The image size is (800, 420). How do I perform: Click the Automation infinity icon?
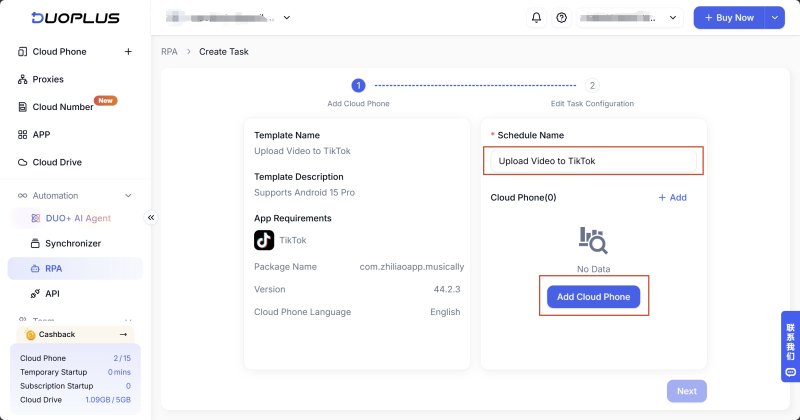22,195
